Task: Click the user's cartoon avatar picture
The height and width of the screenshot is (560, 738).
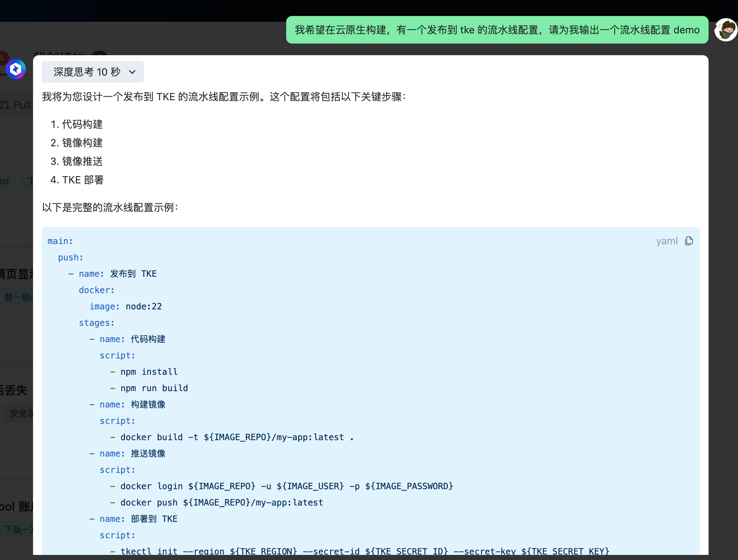Action: click(x=726, y=30)
